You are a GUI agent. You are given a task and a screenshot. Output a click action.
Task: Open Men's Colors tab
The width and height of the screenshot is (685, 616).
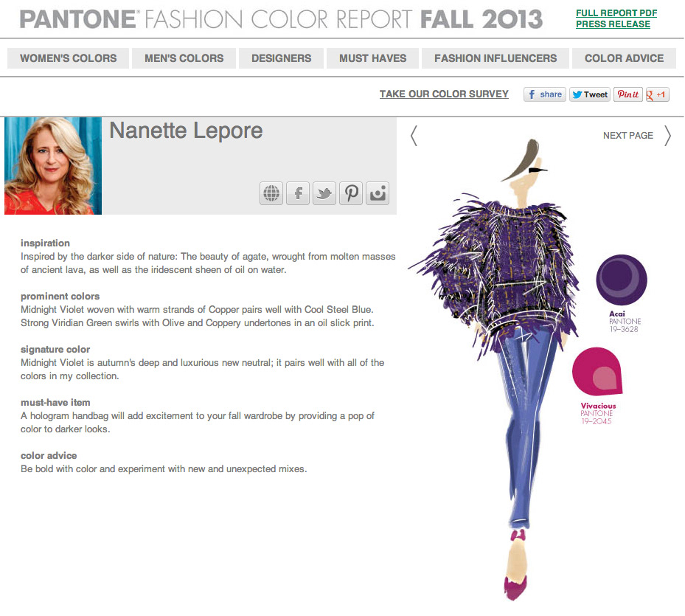click(184, 58)
